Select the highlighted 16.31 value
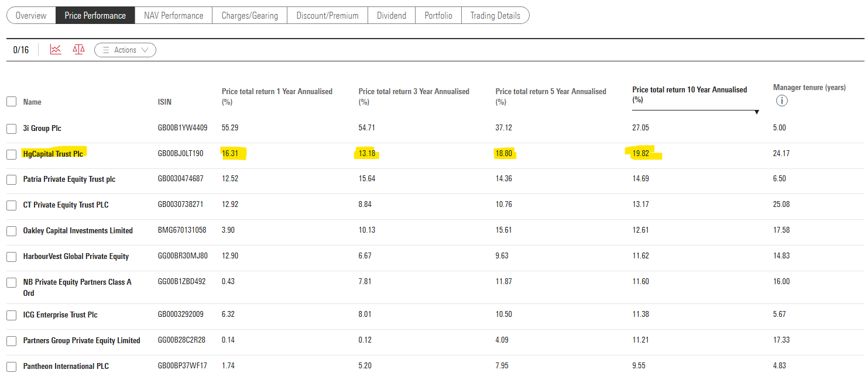The width and height of the screenshot is (868, 380). pyautogui.click(x=230, y=154)
